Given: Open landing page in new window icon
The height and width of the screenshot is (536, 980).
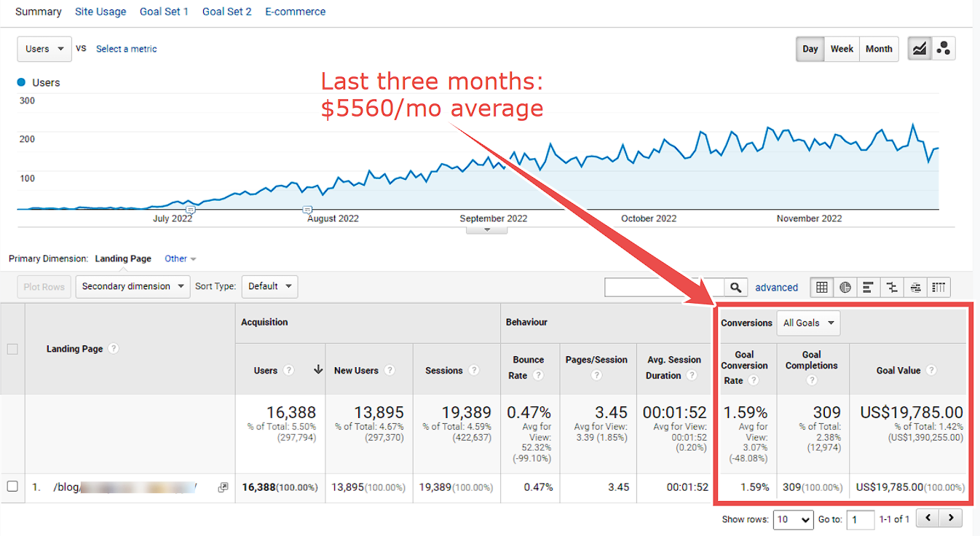Looking at the screenshot, I should click(x=223, y=487).
